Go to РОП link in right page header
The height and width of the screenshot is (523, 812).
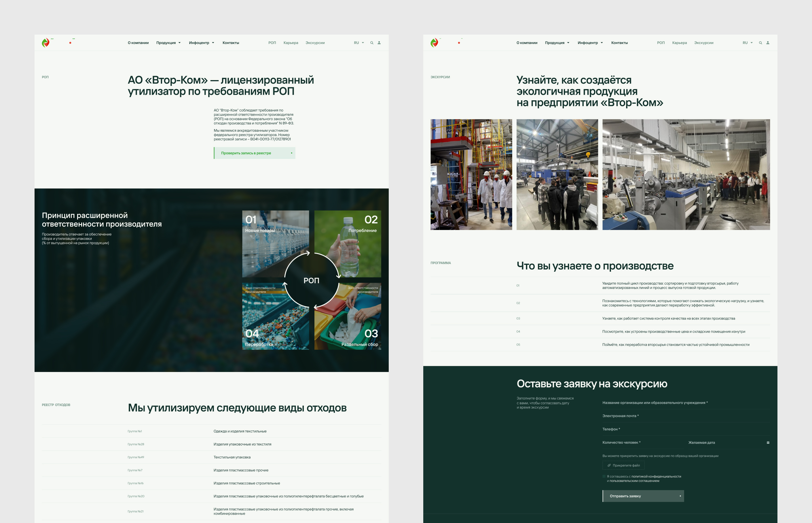(x=661, y=43)
